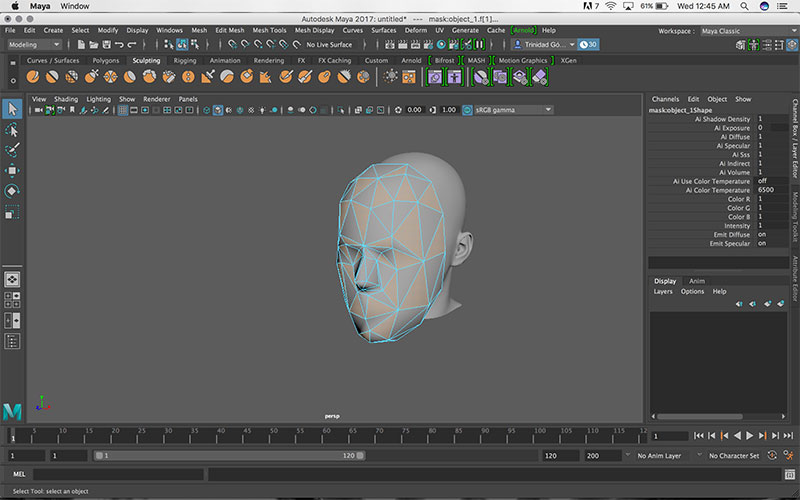The image size is (800, 500).
Task: Open the animation preferences running-figure icon
Action: click(789, 455)
